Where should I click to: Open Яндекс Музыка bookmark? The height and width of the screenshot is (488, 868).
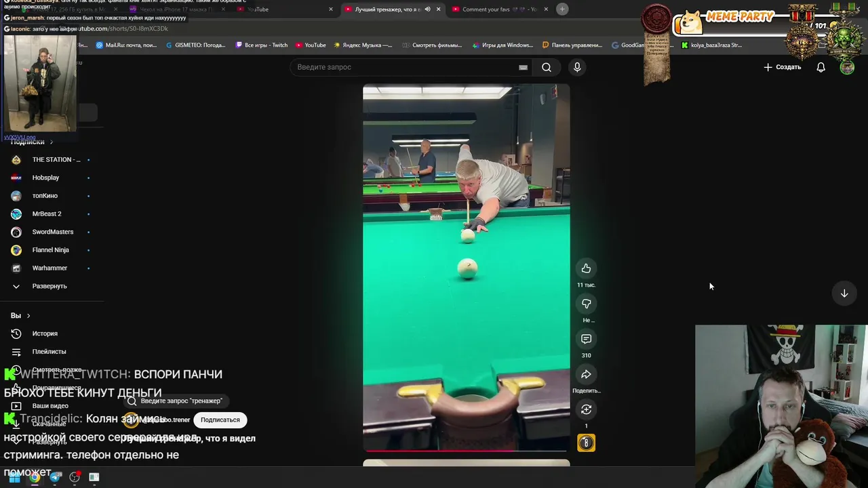[x=363, y=45]
